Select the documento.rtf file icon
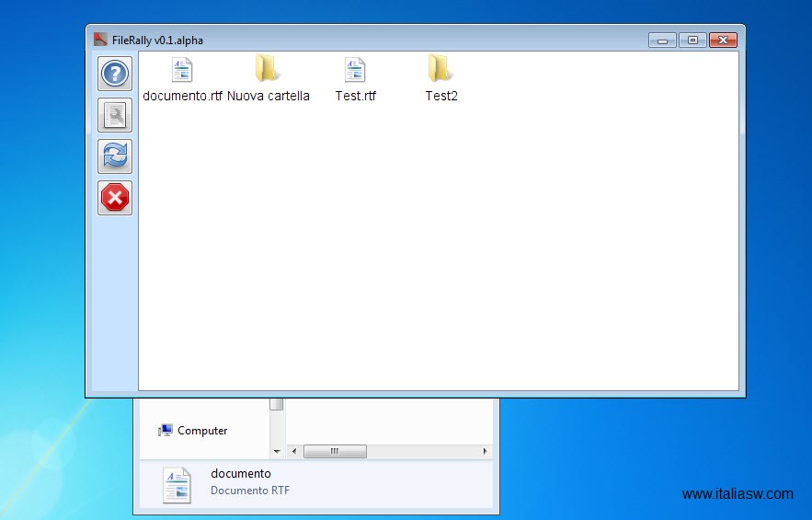 182,69
